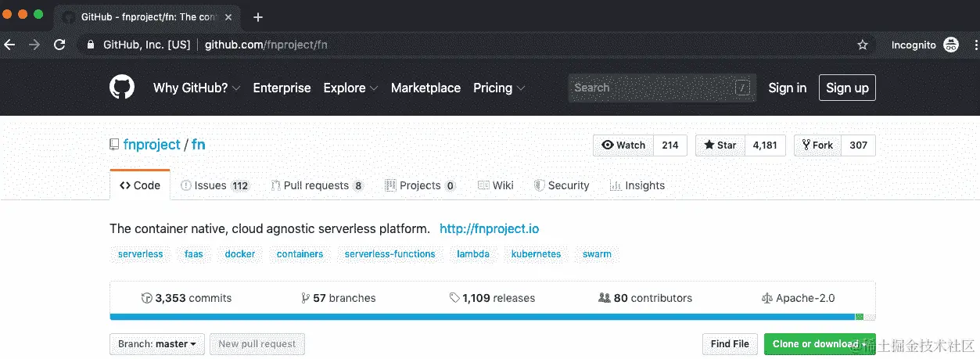Open a new browser tab
980x359 pixels.
(258, 16)
